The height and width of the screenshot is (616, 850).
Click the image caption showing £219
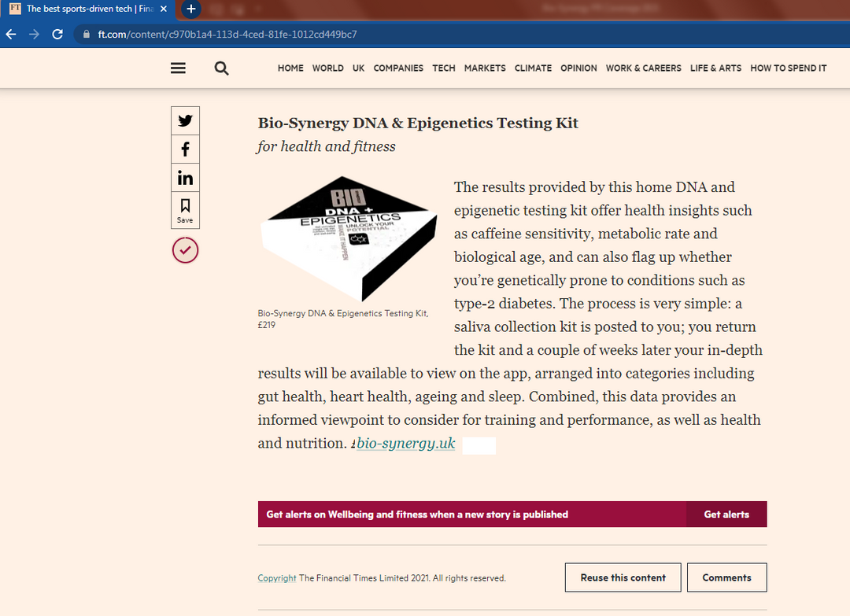point(343,319)
